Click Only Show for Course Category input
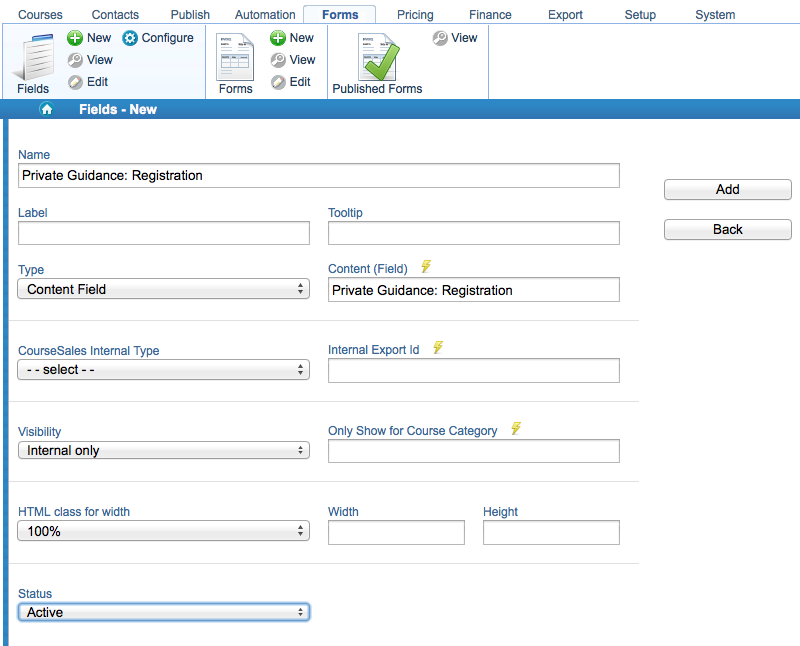 point(474,451)
